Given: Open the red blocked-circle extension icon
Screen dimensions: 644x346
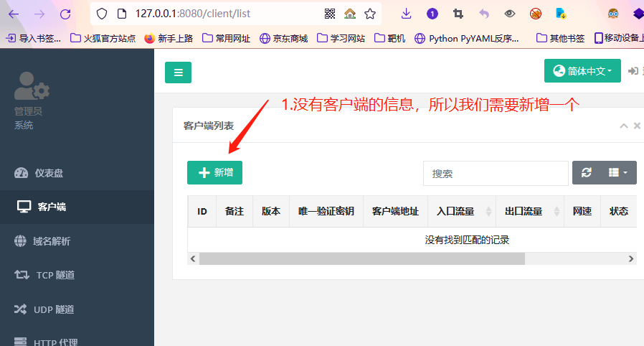Looking at the screenshot, I should click(x=536, y=14).
